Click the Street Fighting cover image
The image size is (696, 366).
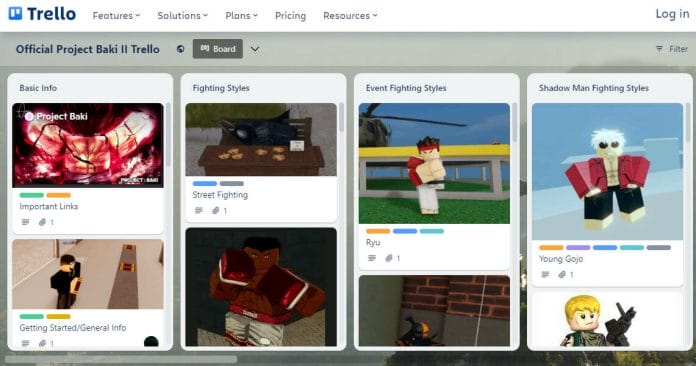(261, 139)
